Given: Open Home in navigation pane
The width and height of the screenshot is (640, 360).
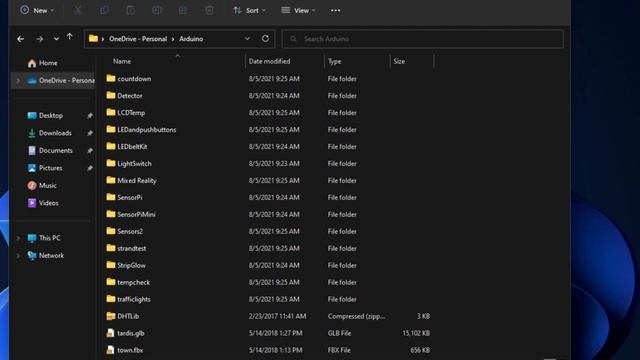Looking at the screenshot, I should click(42, 63).
